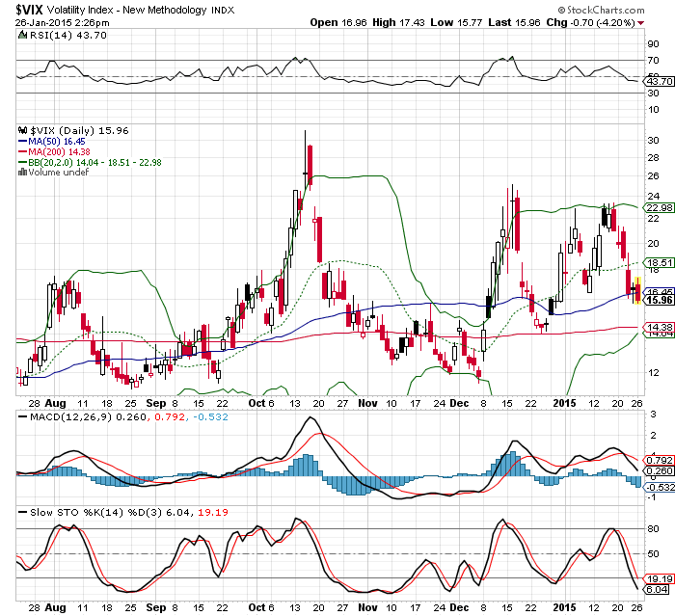Click the 'Aug' date label under the stochastic panel
Image resolution: width=675 pixels, height=616 pixels.
(x=56, y=607)
